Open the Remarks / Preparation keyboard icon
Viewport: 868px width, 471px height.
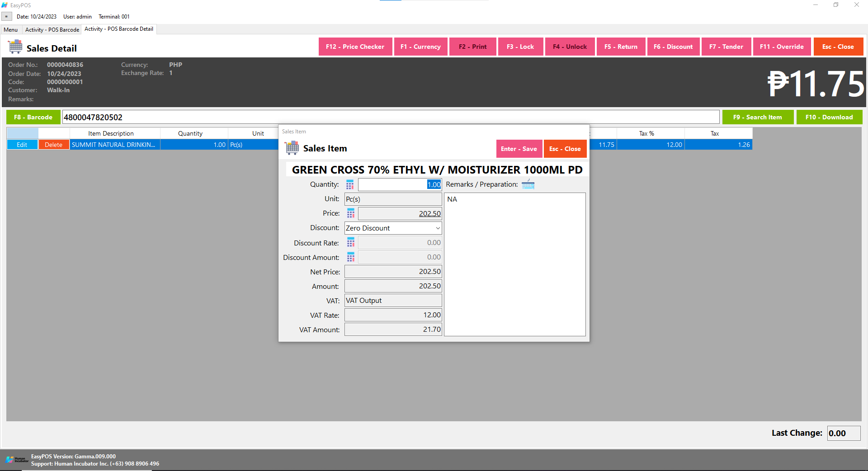coord(528,184)
